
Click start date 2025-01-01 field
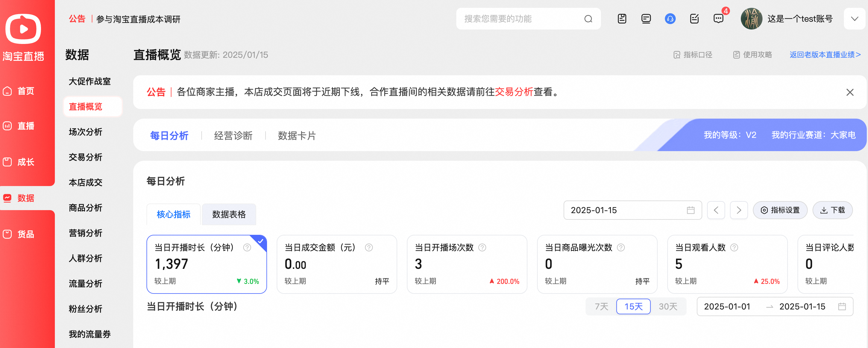[727, 306]
